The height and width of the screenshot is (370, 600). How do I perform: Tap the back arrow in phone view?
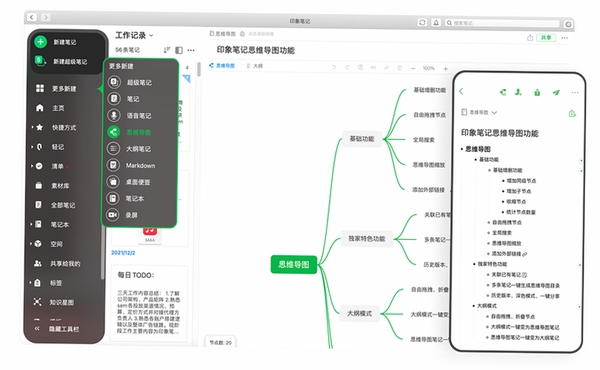click(461, 91)
